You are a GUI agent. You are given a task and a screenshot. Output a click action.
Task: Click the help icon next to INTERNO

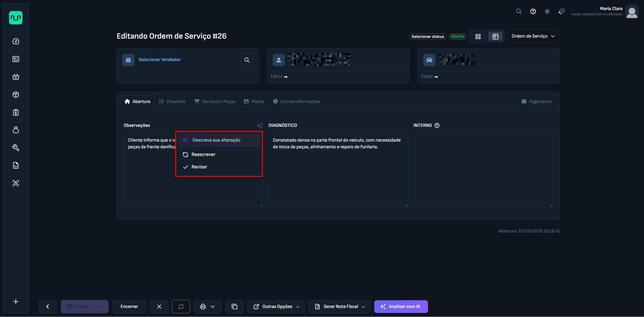point(437,125)
